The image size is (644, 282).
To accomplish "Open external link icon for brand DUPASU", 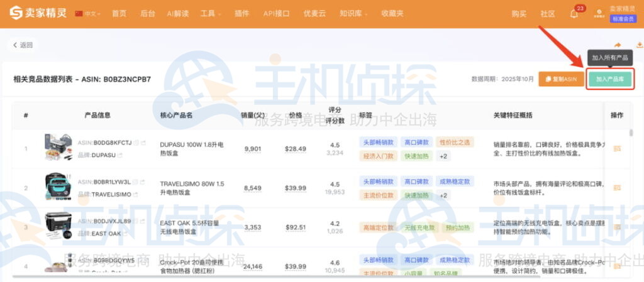I will coord(119,155).
